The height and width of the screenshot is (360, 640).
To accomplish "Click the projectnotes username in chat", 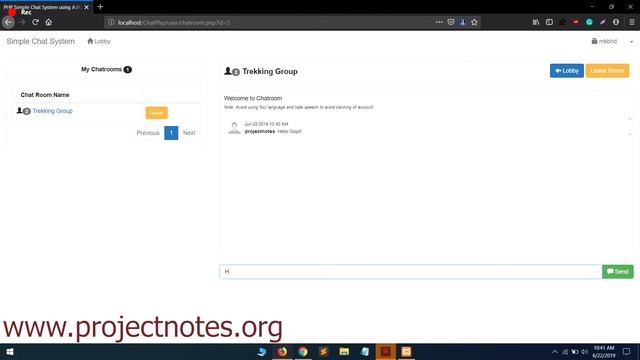I will [x=260, y=131].
